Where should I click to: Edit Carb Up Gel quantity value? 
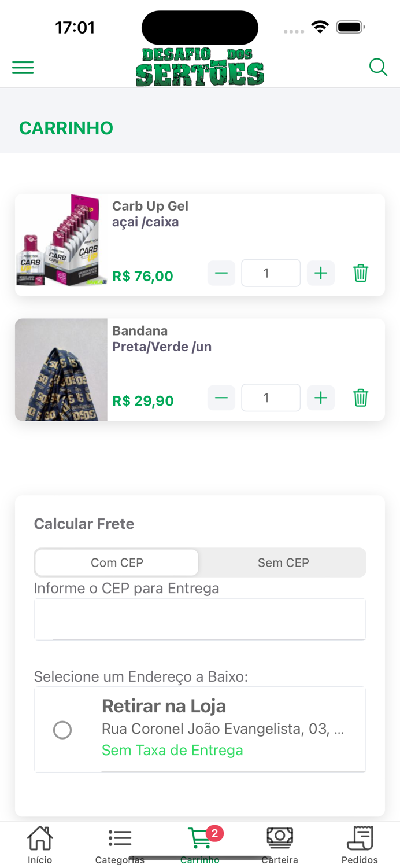[x=271, y=273]
